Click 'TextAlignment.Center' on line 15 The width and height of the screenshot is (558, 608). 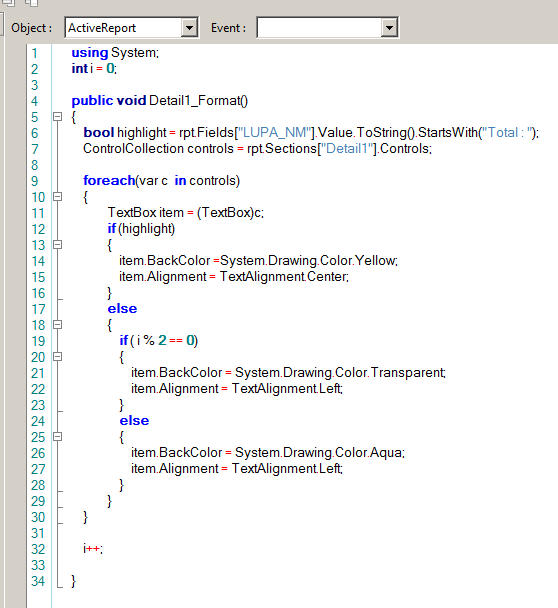(284, 277)
